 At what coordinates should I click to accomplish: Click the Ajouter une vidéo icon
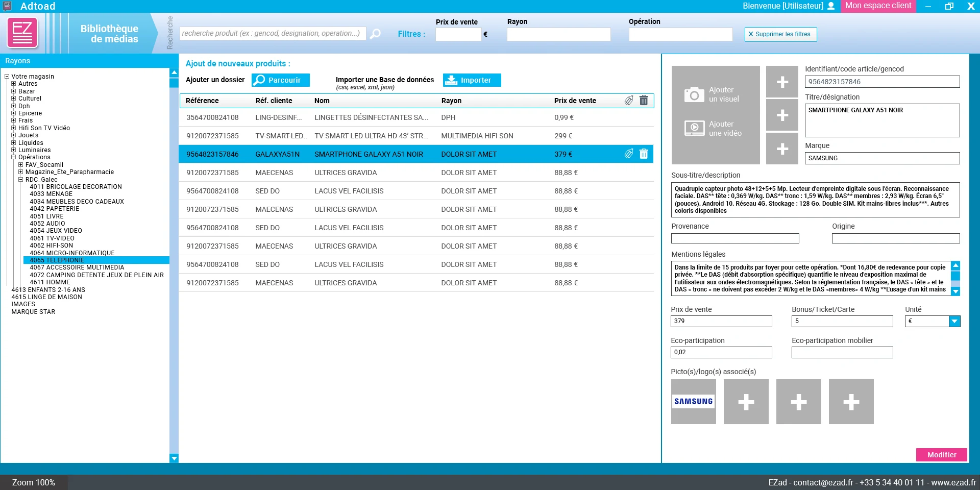(694, 128)
